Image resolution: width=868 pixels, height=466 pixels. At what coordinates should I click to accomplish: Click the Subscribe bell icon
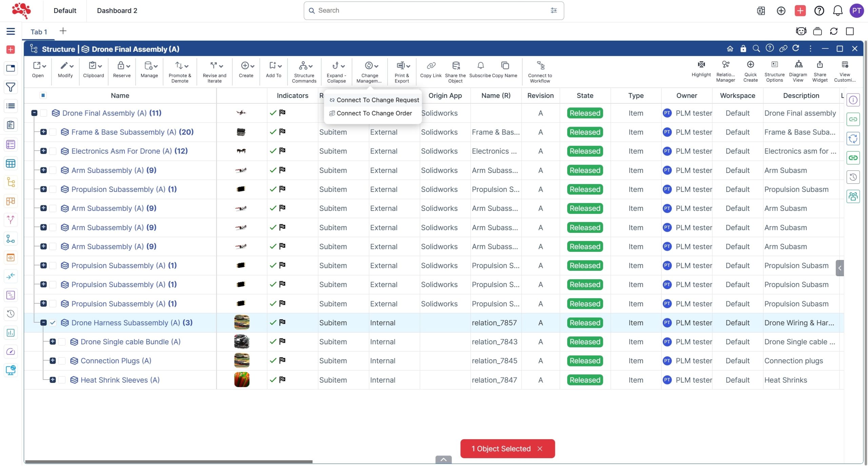click(480, 66)
